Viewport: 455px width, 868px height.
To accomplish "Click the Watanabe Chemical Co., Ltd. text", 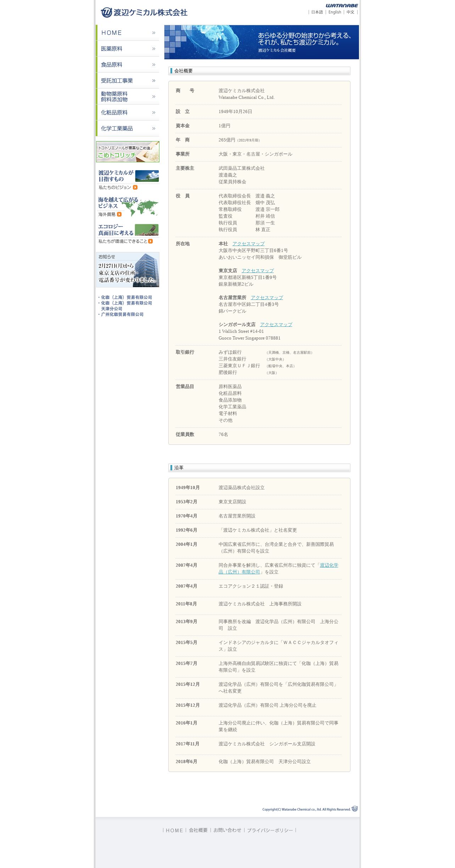I will [247, 97].
